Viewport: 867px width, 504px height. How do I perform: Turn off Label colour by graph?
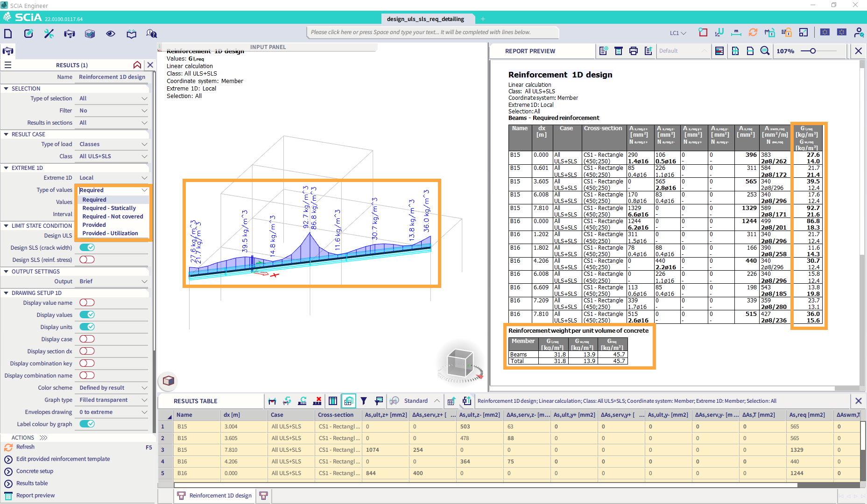click(x=86, y=424)
